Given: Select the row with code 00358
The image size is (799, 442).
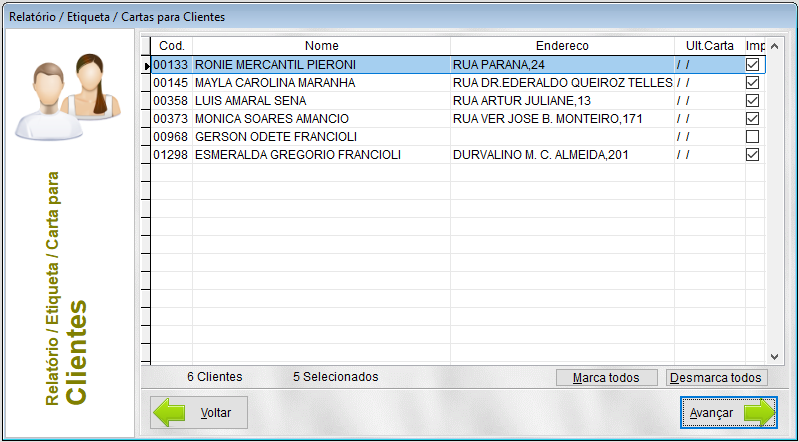Looking at the screenshot, I should pyautogui.click(x=458, y=100).
